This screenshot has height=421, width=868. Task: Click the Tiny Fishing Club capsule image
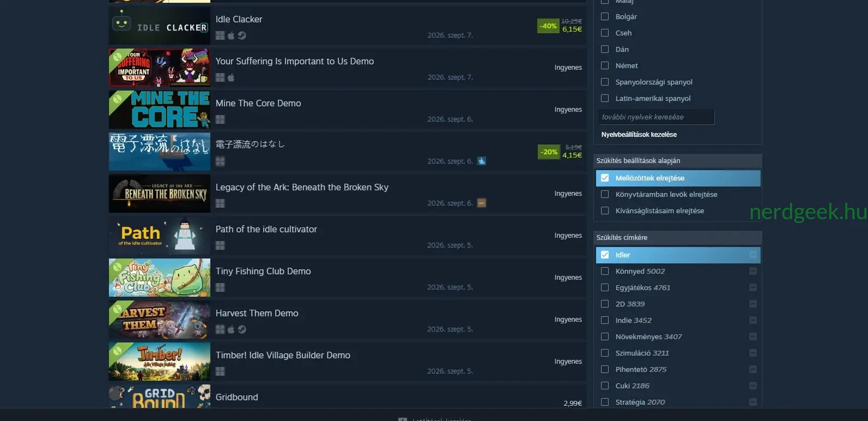tap(160, 278)
